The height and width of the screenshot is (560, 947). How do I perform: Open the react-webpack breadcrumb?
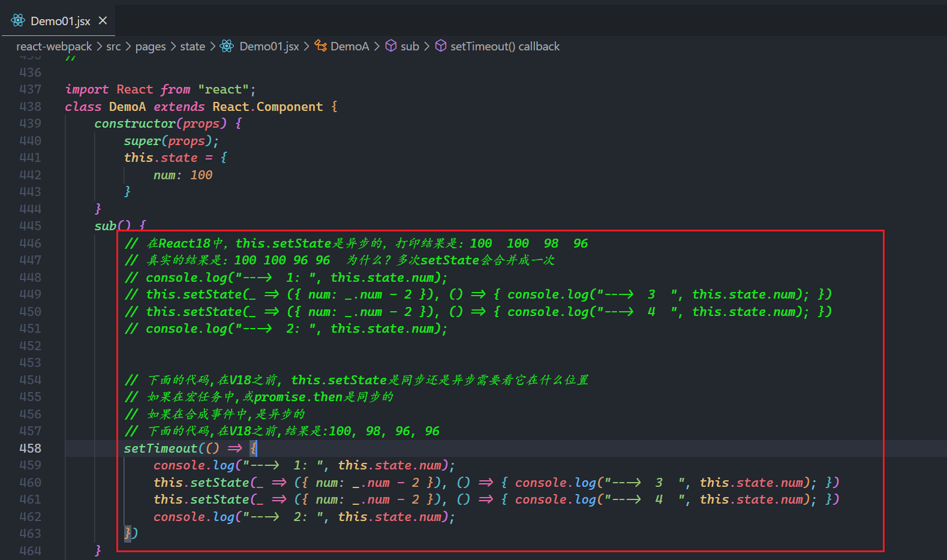(54, 46)
